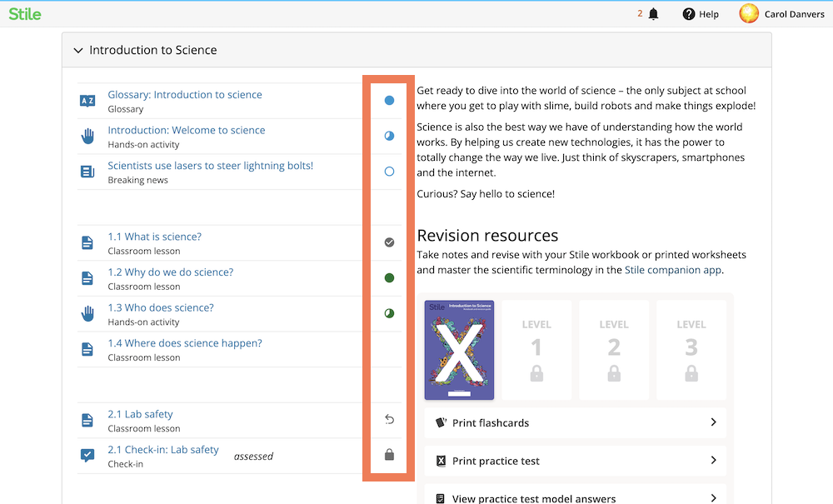Click full green status dot for 1.2 lesson
The image size is (833, 504).
coord(389,277)
